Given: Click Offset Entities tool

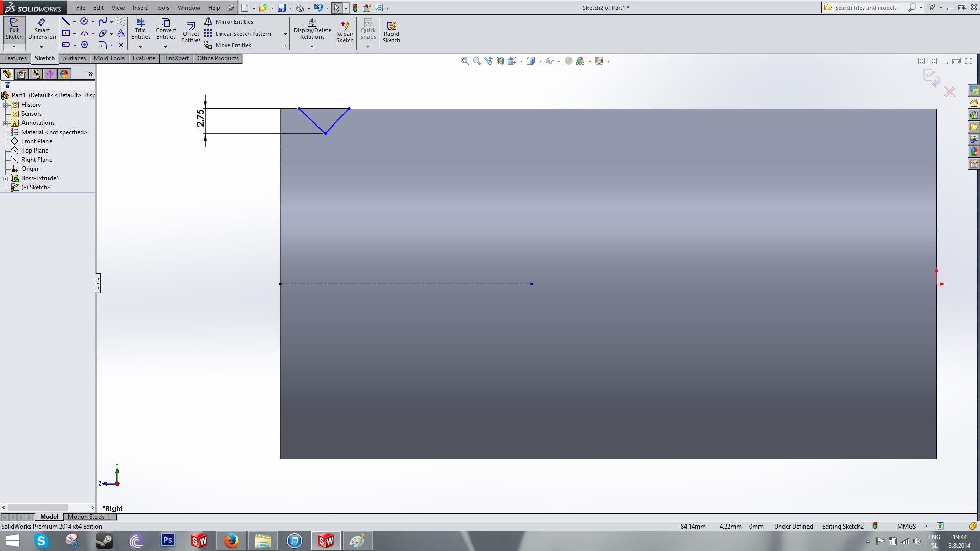Looking at the screenshot, I should [x=191, y=32].
